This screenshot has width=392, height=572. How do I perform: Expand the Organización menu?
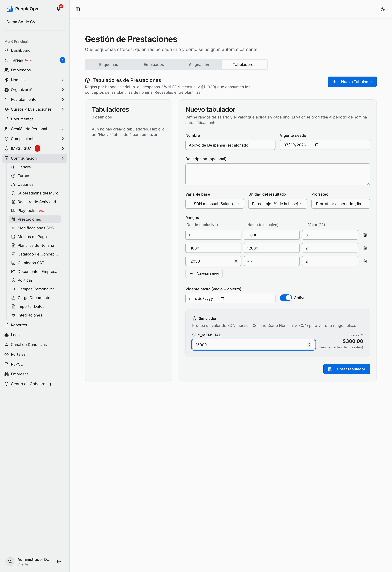pos(35,90)
